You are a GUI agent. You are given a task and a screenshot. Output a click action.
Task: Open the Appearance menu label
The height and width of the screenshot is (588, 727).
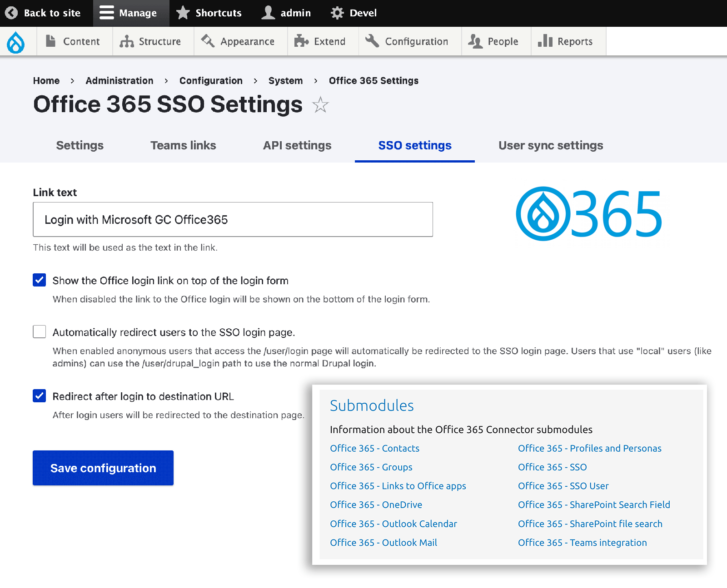pos(247,41)
